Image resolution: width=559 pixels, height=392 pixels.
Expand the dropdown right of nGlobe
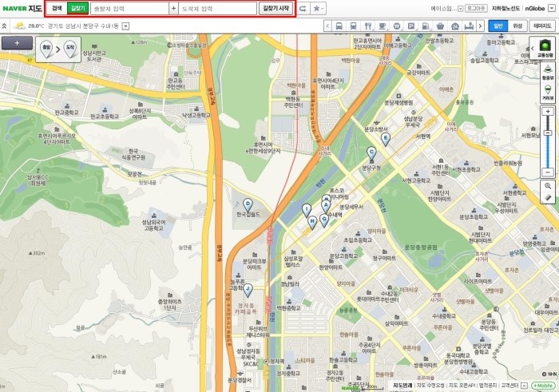(x=553, y=9)
